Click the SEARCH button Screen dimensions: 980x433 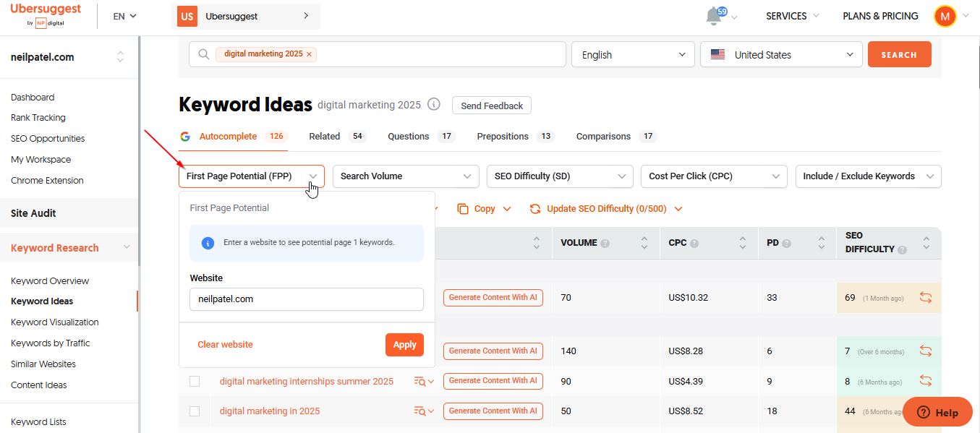(899, 54)
